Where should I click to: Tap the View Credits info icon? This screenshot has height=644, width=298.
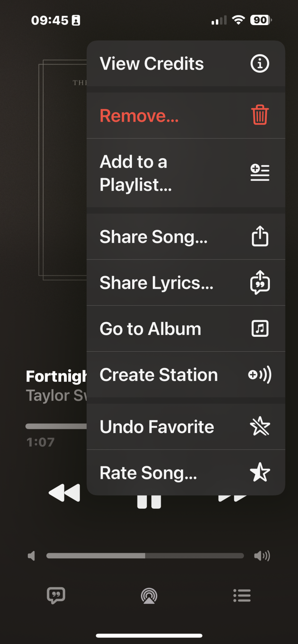pyautogui.click(x=260, y=63)
